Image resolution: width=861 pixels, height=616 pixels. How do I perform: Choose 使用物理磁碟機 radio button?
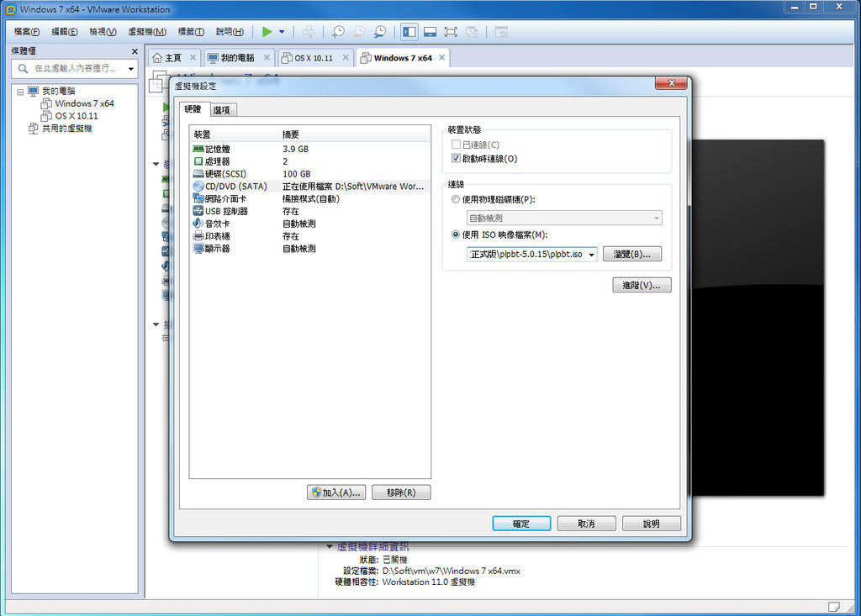coord(456,199)
